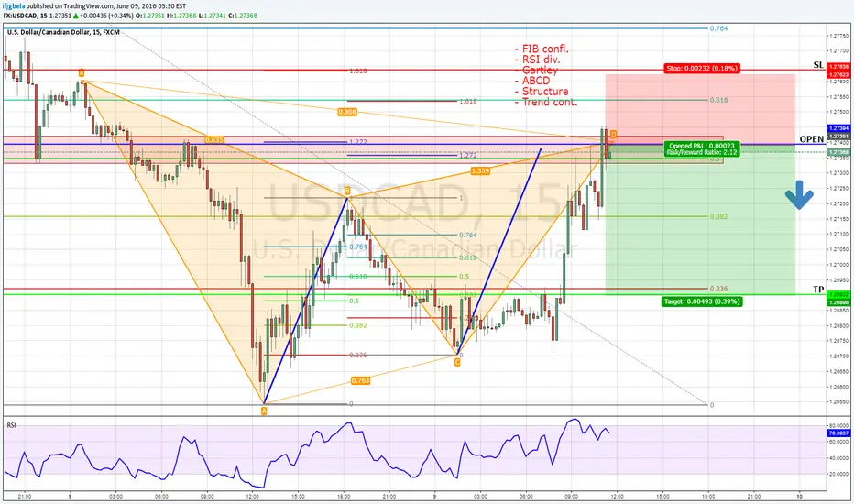The height and width of the screenshot is (504, 854).
Task: Click the 0.635 orange ratio label
Action: [214, 140]
